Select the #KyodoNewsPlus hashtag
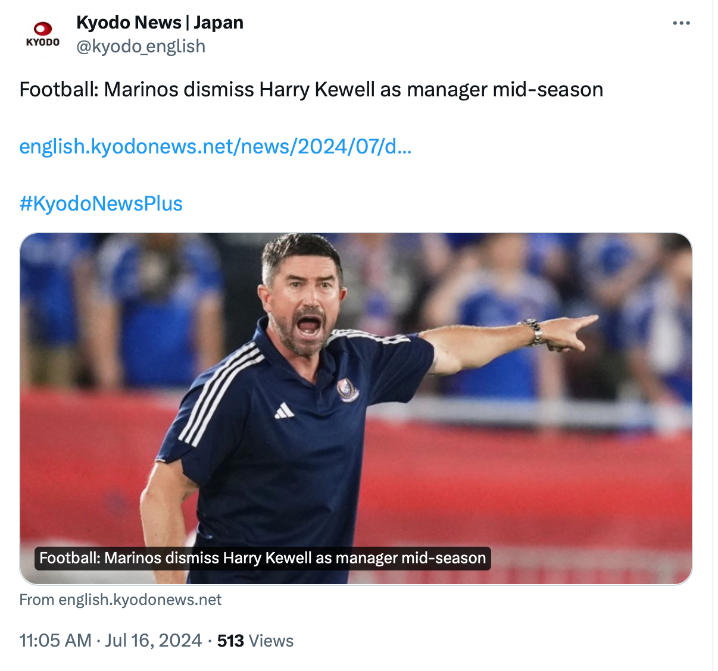Image resolution: width=718 pixels, height=671 pixels. coord(101,203)
